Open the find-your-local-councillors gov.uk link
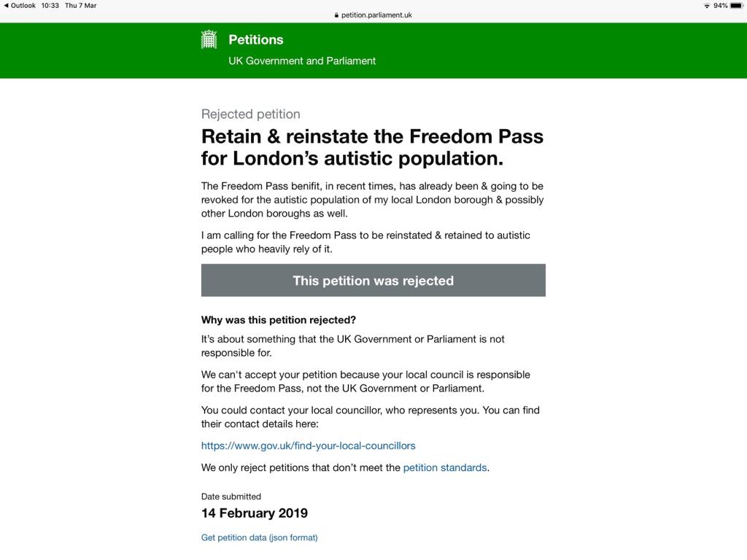 309,446
